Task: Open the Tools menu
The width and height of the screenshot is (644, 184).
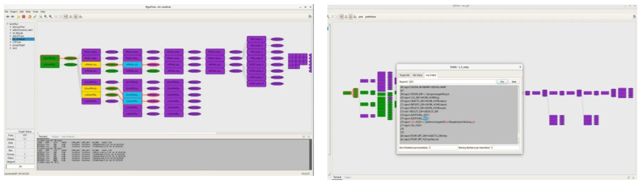Action: (35, 11)
